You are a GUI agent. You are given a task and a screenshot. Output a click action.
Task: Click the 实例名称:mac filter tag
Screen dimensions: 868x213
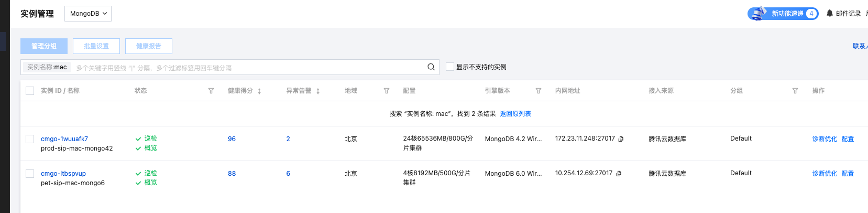coord(47,67)
